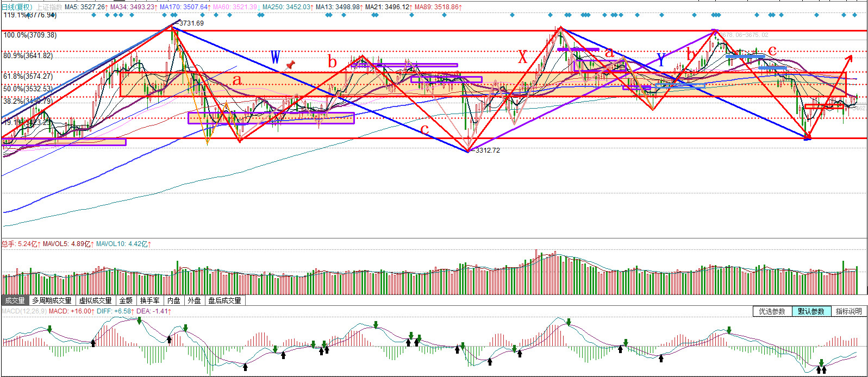This screenshot has height=377, width=868.
Task: Switch to the 多周期成交量 tab
Action: click(x=52, y=300)
